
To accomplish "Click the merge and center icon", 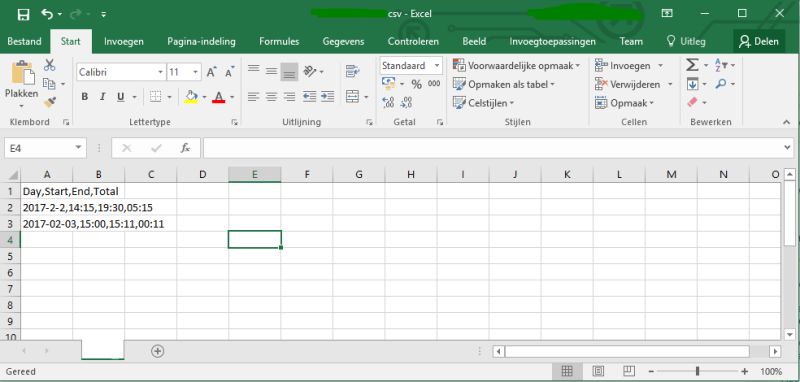I will click(x=353, y=96).
